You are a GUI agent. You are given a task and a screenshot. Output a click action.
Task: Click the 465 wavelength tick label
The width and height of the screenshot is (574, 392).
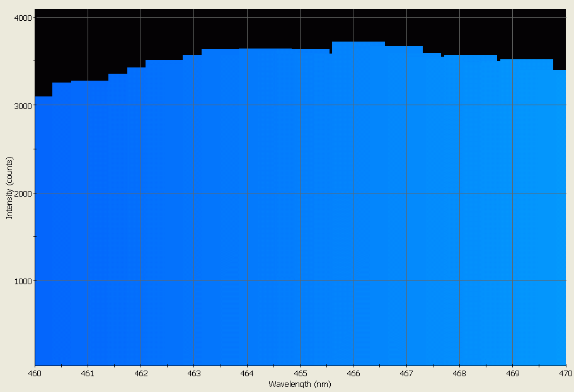[300, 374]
